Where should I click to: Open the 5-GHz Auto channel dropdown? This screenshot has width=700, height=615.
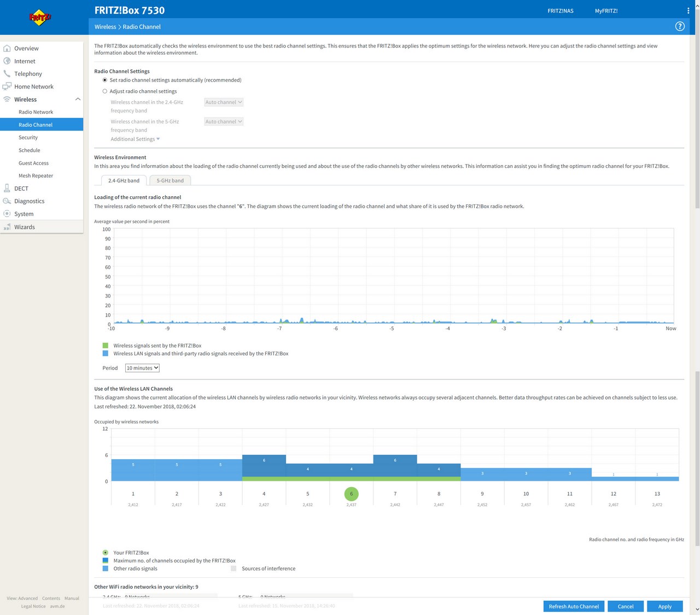click(x=224, y=121)
